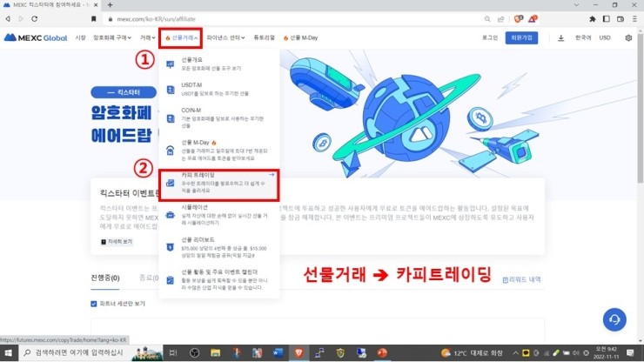Open the 한국어 language selector
644x362 pixels.
583,37
